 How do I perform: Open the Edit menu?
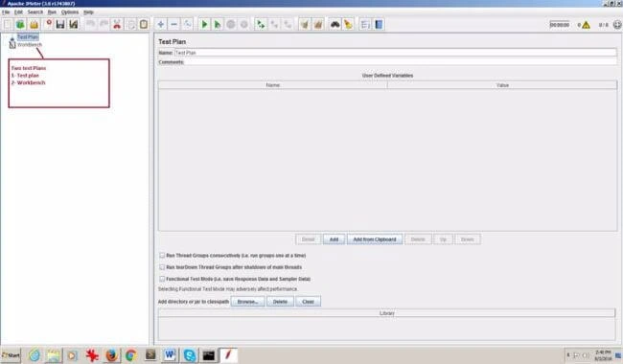pyautogui.click(x=18, y=12)
